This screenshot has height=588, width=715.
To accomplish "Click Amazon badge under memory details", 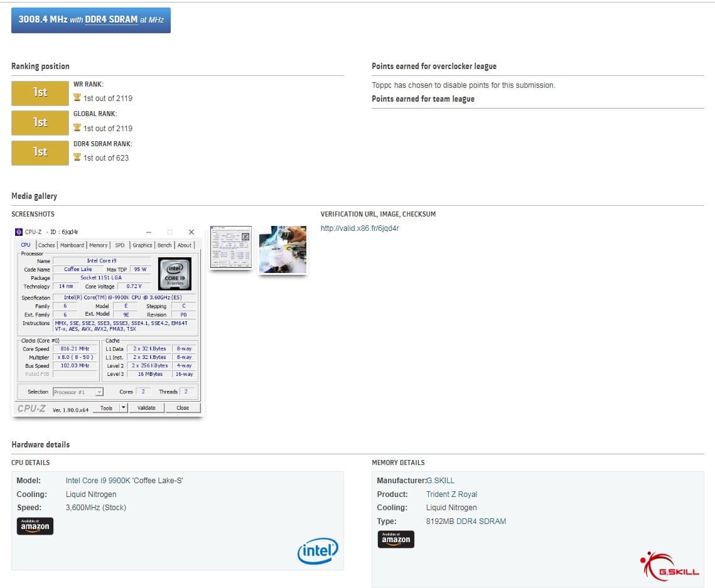I will (x=396, y=539).
